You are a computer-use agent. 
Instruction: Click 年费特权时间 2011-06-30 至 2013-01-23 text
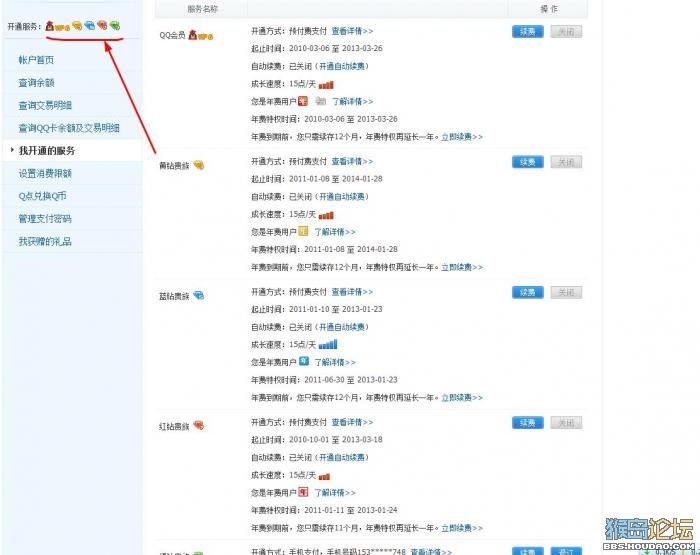coord(324,380)
